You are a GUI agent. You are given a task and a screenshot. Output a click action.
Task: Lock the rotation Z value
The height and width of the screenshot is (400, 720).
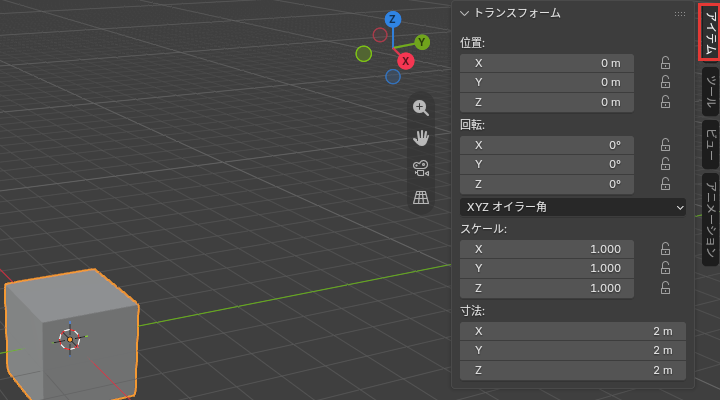pyautogui.click(x=665, y=184)
